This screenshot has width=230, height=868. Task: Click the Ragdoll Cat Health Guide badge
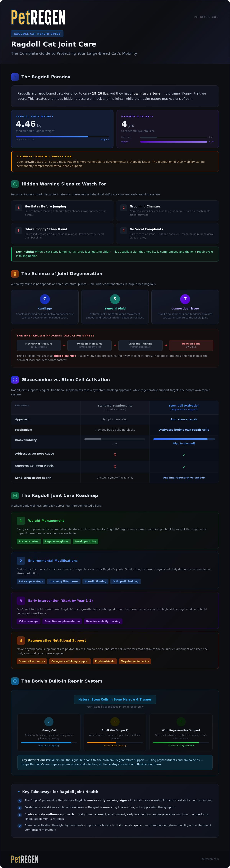click(37, 34)
